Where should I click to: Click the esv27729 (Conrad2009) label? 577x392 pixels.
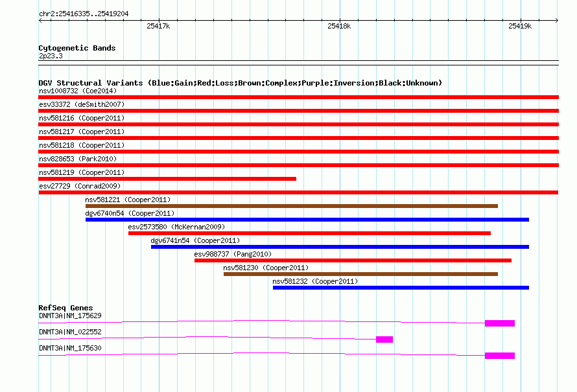click(x=80, y=186)
